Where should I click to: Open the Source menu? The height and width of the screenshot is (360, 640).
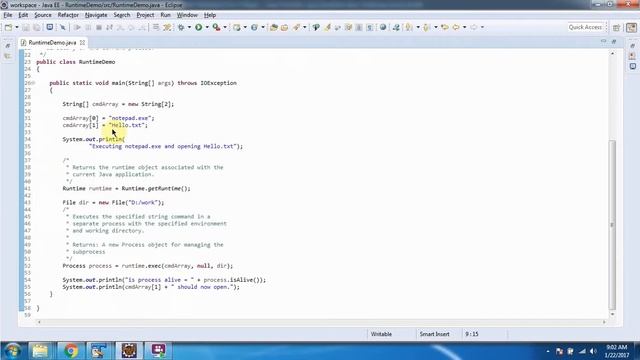point(43,15)
